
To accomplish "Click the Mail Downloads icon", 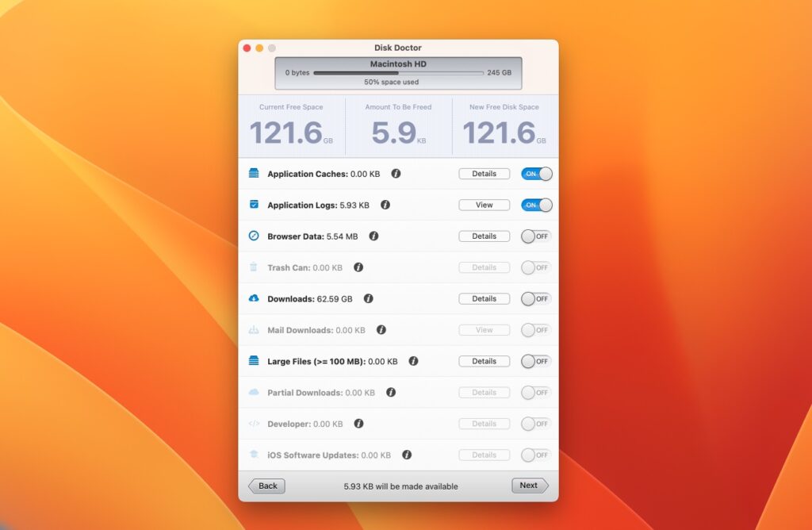I will [x=255, y=329].
